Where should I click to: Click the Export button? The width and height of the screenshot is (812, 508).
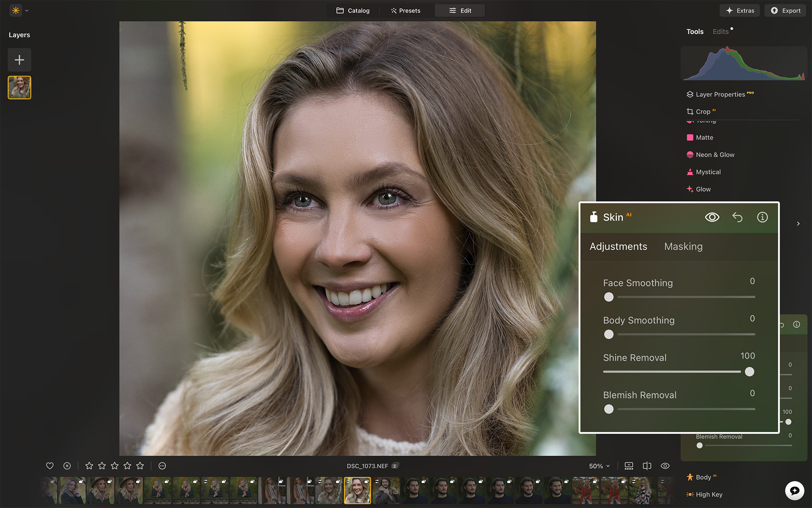point(784,11)
